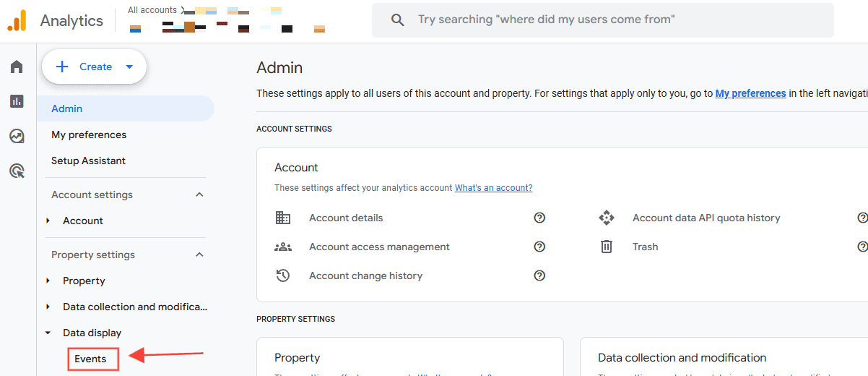868x376 pixels.
Task: Open Account change history setting
Action: click(x=365, y=275)
